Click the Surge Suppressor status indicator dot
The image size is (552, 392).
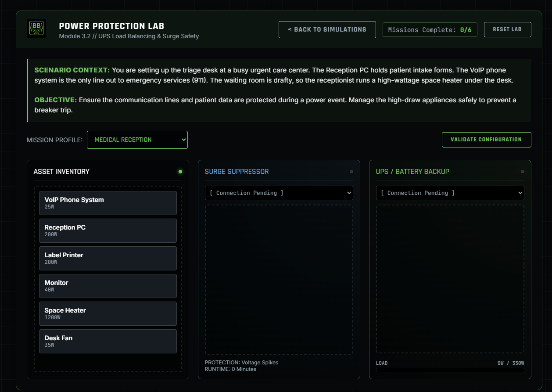tap(351, 172)
